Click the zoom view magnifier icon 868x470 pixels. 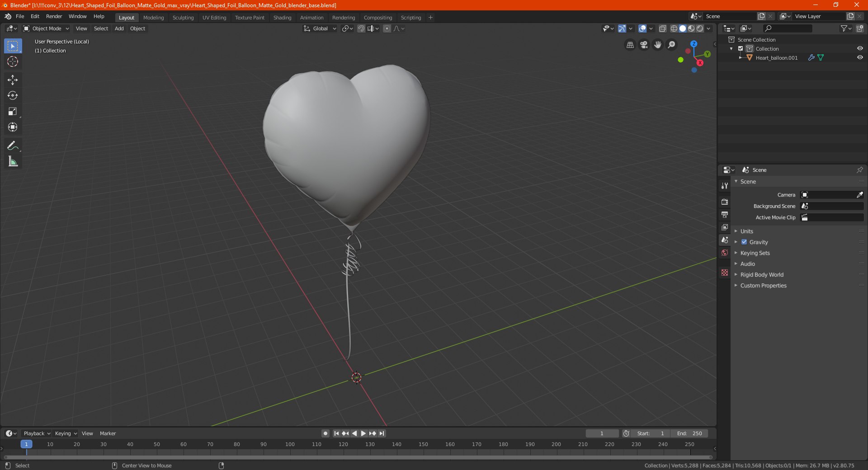click(x=672, y=45)
